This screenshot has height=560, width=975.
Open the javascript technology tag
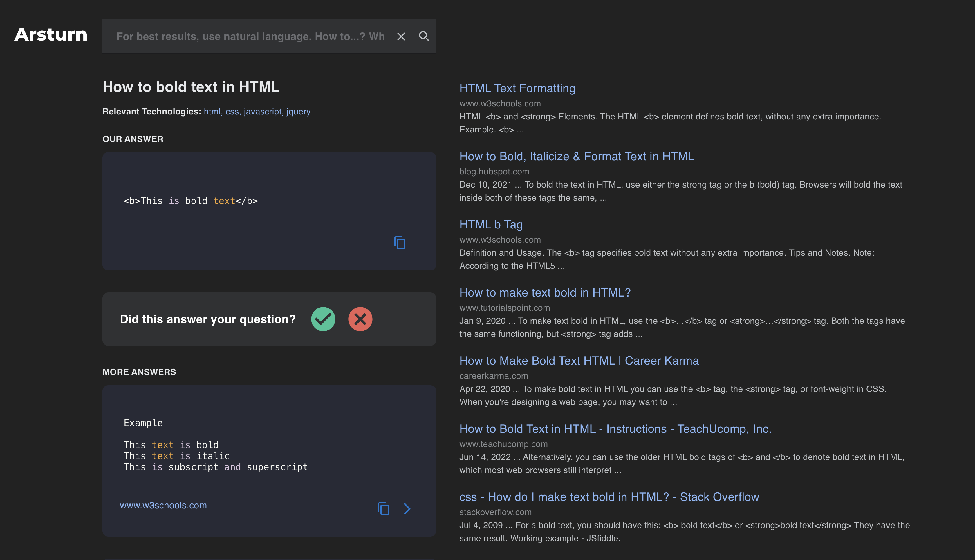pyautogui.click(x=263, y=112)
